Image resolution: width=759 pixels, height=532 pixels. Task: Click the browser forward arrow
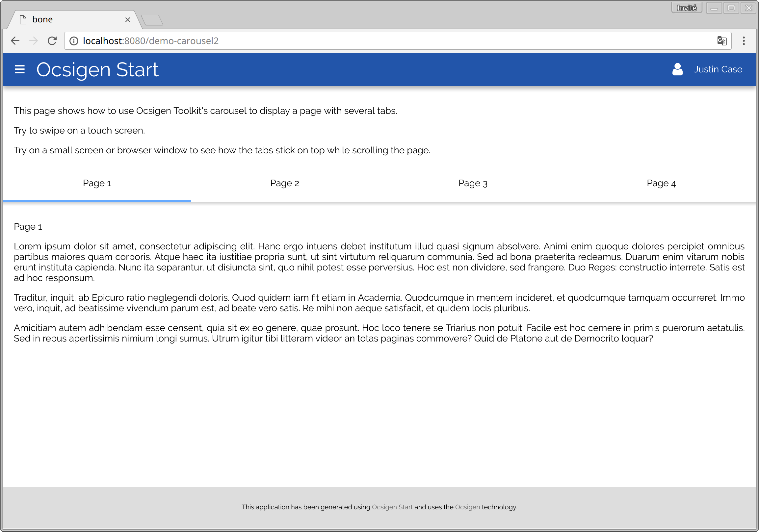[x=33, y=41]
